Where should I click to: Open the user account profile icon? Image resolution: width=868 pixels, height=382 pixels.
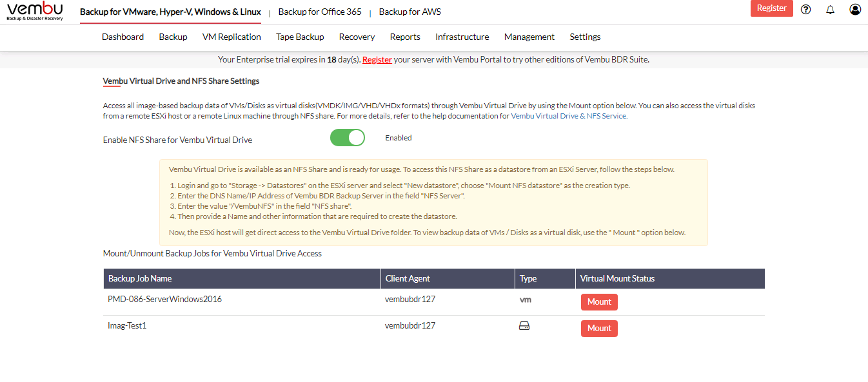point(855,9)
